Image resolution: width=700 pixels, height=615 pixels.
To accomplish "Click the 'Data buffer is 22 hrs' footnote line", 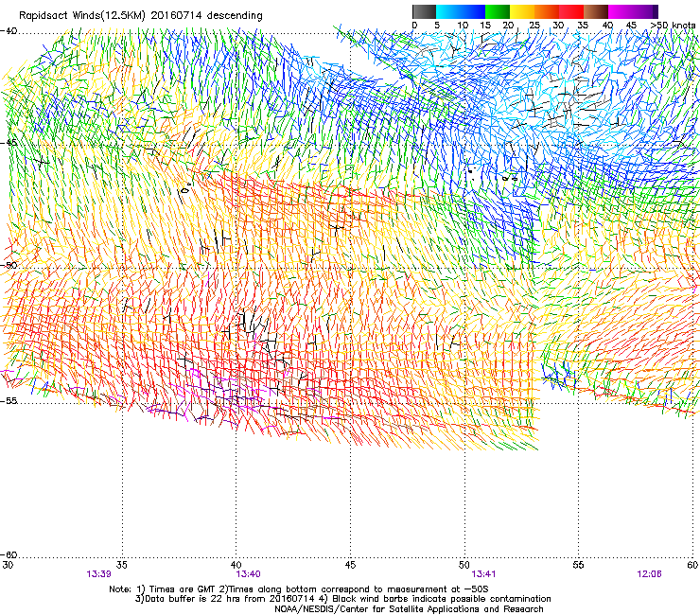I will pyautogui.click(x=342, y=599).
